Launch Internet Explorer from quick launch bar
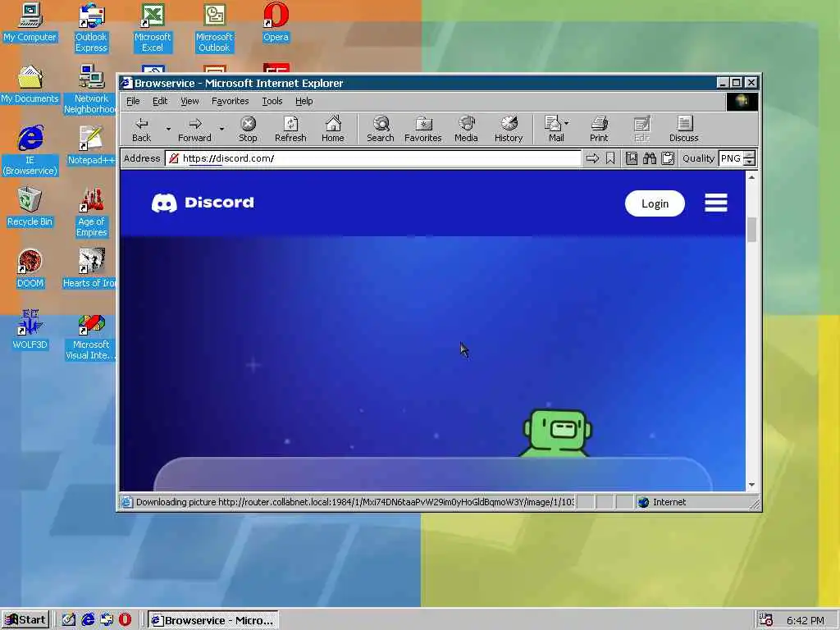840x630 pixels. point(88,620)
